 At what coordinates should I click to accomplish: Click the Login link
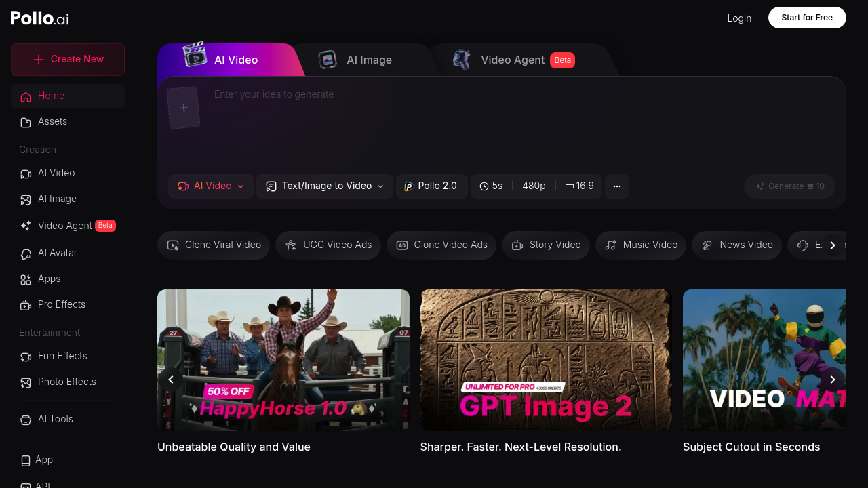(739, 18)
